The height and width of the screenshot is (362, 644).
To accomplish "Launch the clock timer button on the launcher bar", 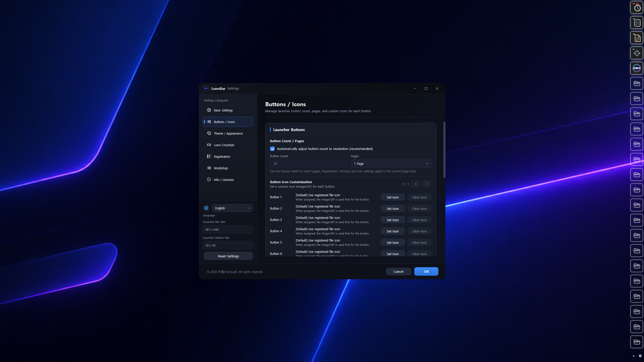I will point(637,8).
